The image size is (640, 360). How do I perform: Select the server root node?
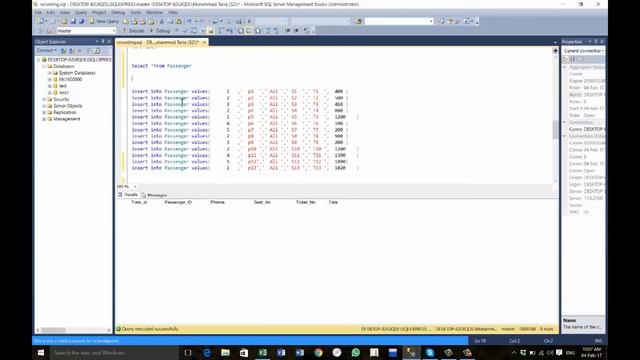click(79, 60)
